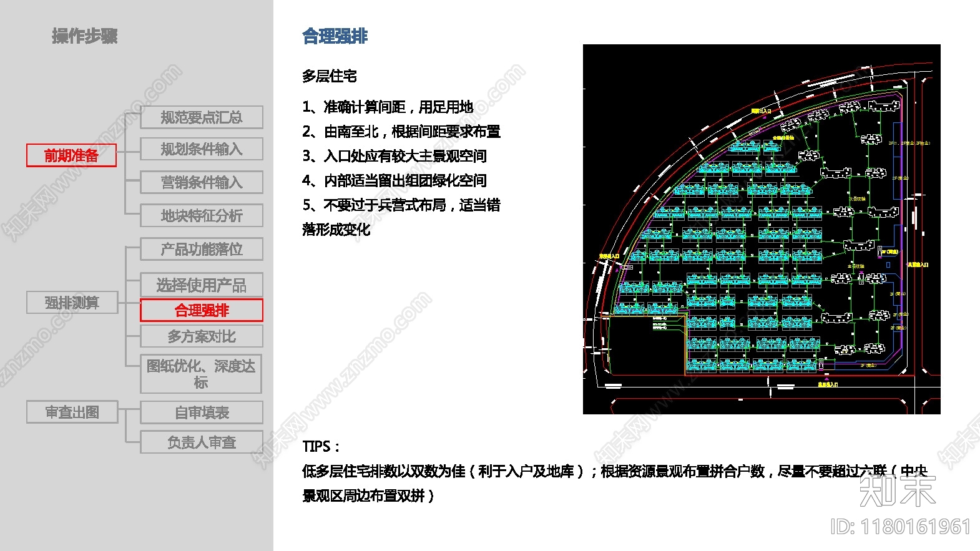Click the TIPS： label
The width and height of the screenshot is (980, 551).
click(321, 446)
